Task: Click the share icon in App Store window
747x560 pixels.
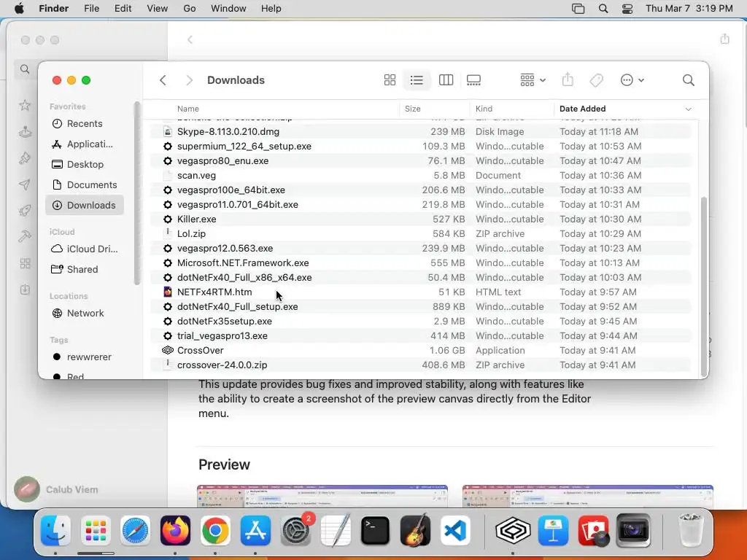Action: point(724,39)
